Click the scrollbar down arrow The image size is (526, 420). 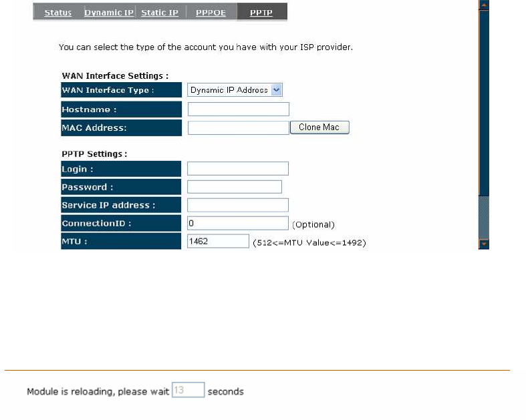point(484,244)
